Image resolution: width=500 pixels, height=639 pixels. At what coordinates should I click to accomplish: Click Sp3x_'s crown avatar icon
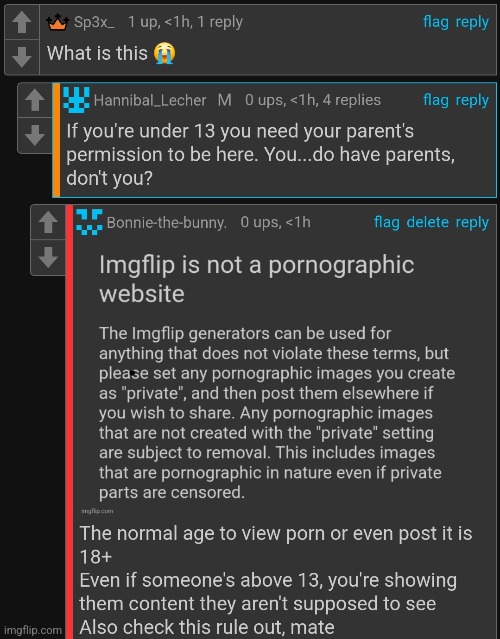click(57, 22)
